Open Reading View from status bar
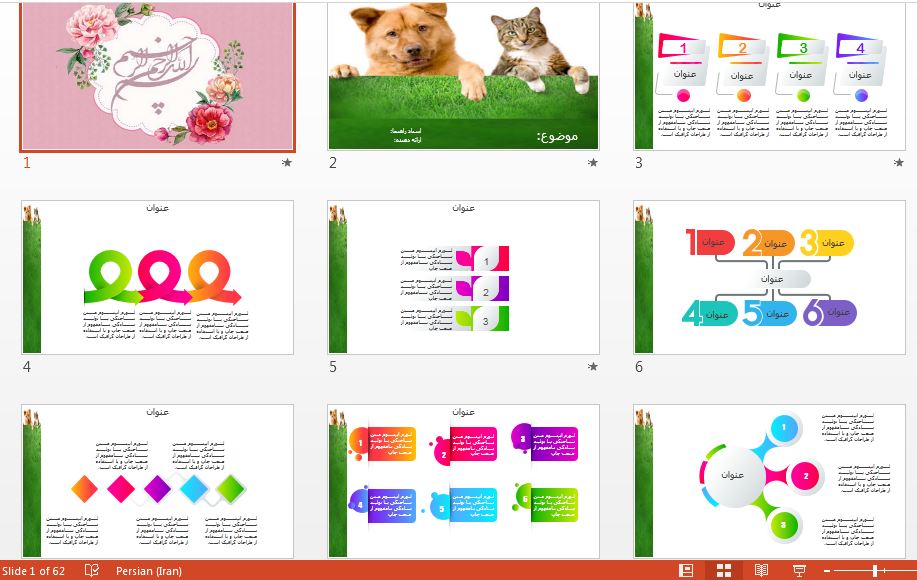Image resolution: width=917 pixels, height=580 pixels. [761, 570]
